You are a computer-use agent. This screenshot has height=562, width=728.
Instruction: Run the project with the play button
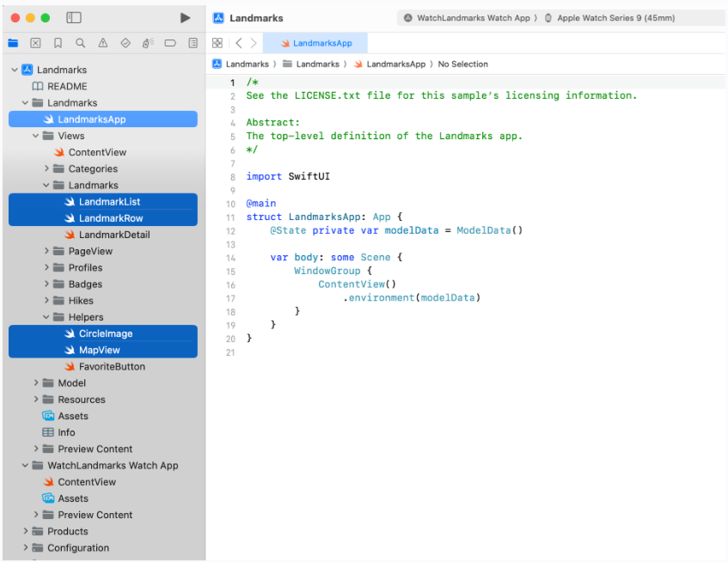pos(186,18)
